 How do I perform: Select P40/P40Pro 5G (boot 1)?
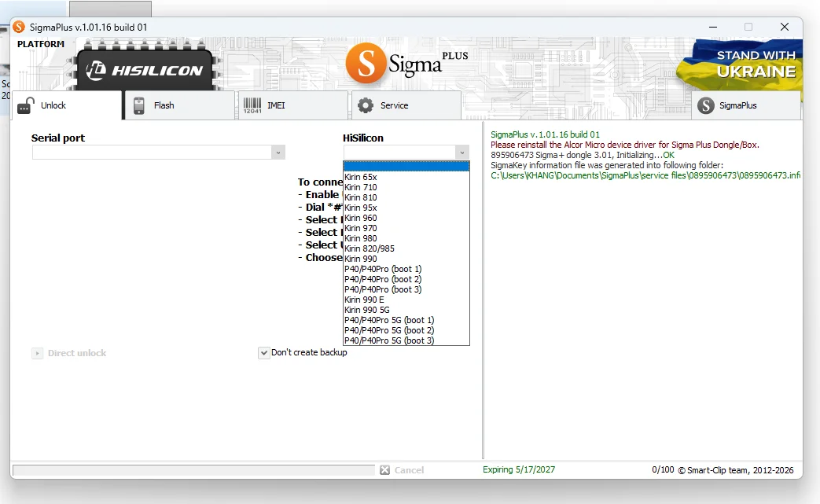pyautogui.click(x=406, y=320)
